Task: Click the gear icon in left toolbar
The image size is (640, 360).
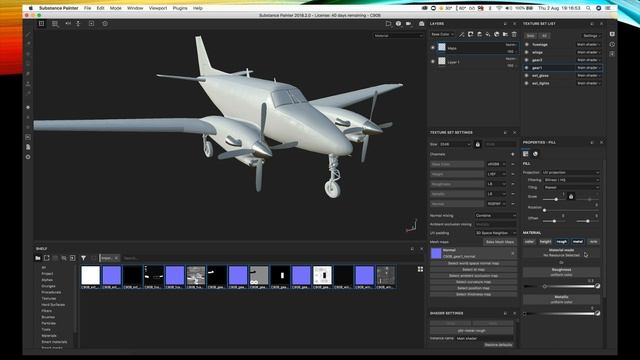Action: (x=28, y=157)
